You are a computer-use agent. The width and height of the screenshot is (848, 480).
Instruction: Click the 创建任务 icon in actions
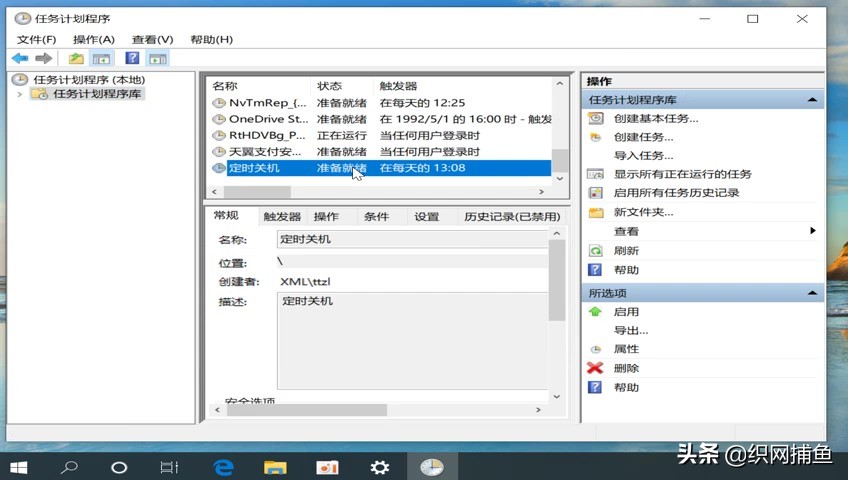pyautogui.click(x=595, y=137)
